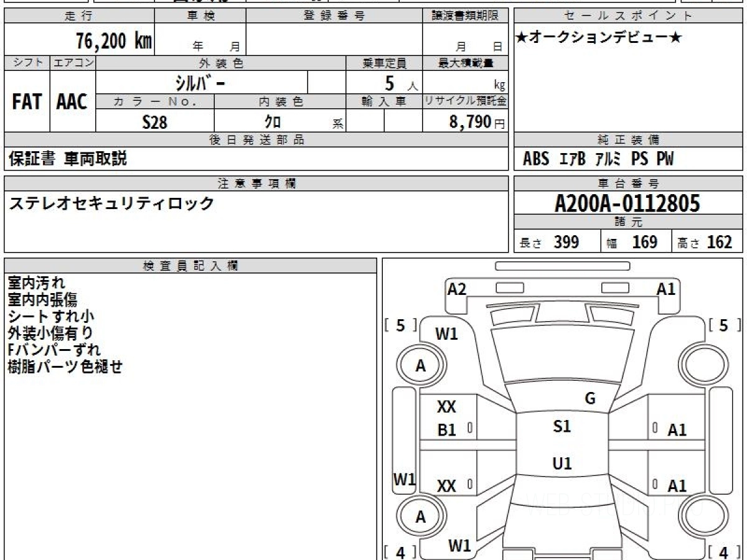Click the 内装色 header
This screenshot has width=747, height=560.
[x=280, y=101]
